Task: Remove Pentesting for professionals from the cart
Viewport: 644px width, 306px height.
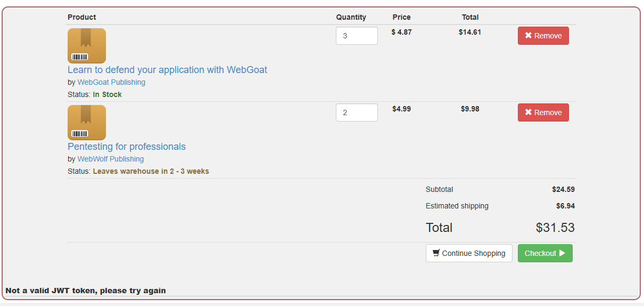Action: 543,112
